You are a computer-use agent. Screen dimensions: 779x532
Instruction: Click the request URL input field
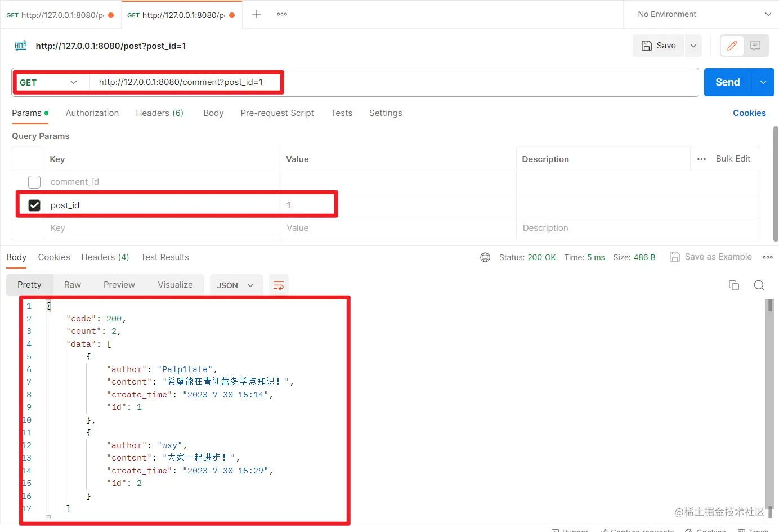394,82
